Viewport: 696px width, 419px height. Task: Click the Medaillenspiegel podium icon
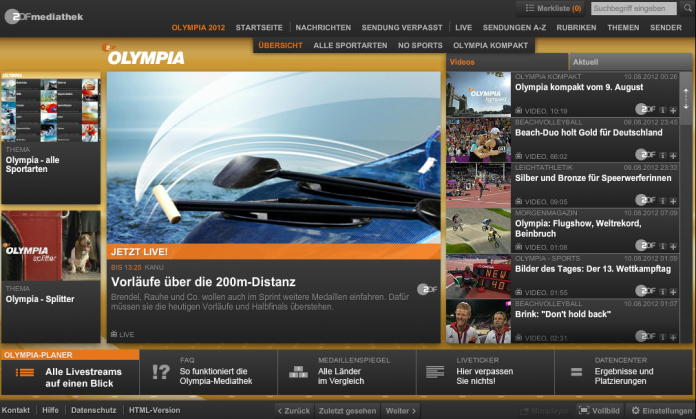click(x=298, y=373)
